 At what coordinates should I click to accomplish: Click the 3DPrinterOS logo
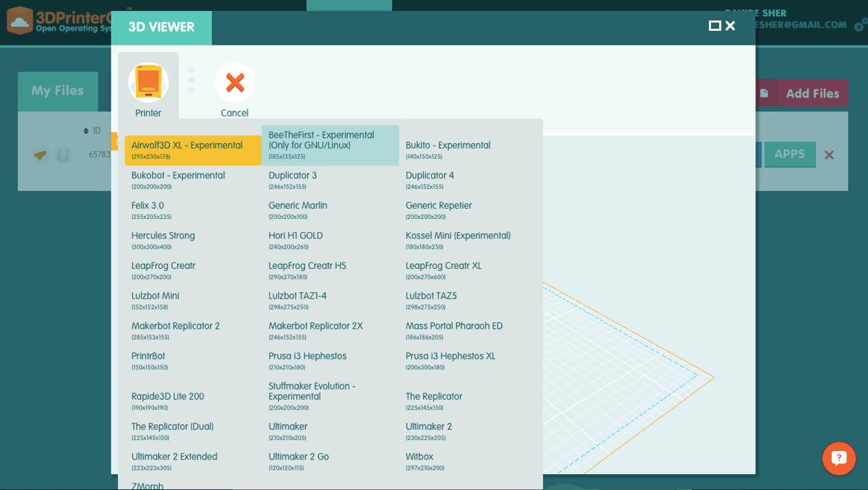click(x=58, y=20)
